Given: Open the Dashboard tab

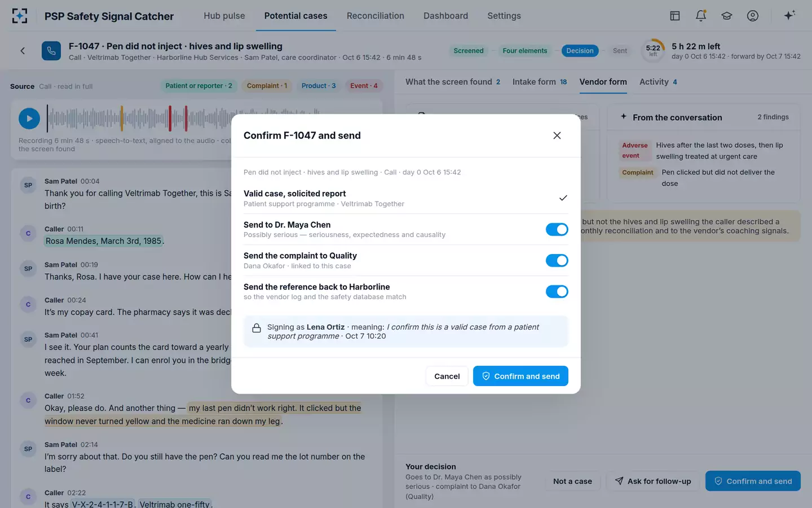Looking at the screenshot, I should [x=446, y=16].
